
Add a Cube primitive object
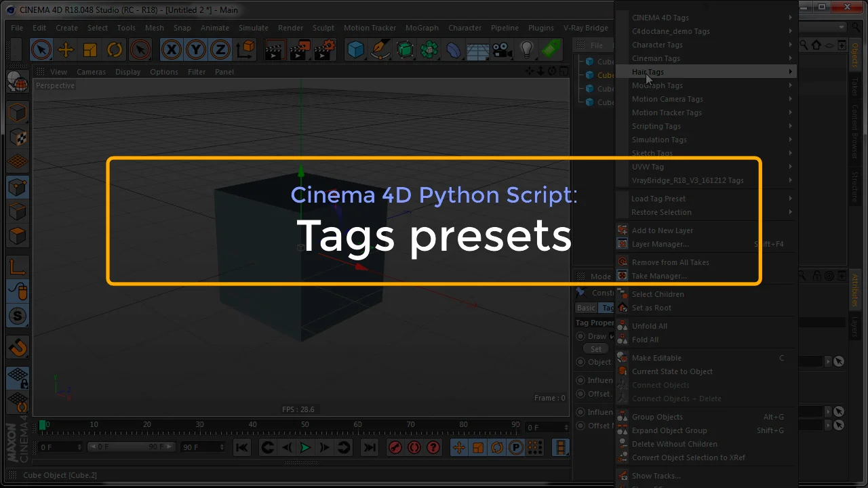355,49
